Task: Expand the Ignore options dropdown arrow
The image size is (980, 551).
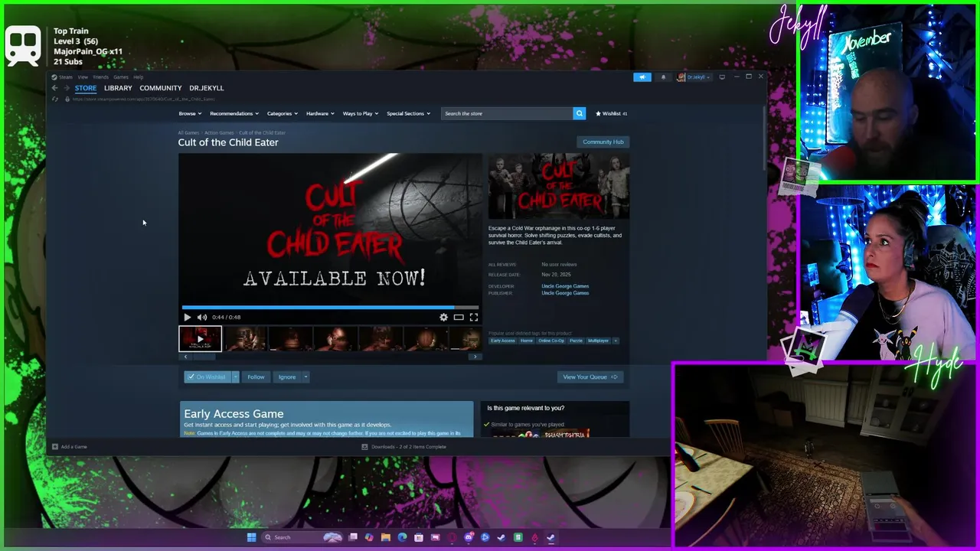Action: (x=305, y=377)
